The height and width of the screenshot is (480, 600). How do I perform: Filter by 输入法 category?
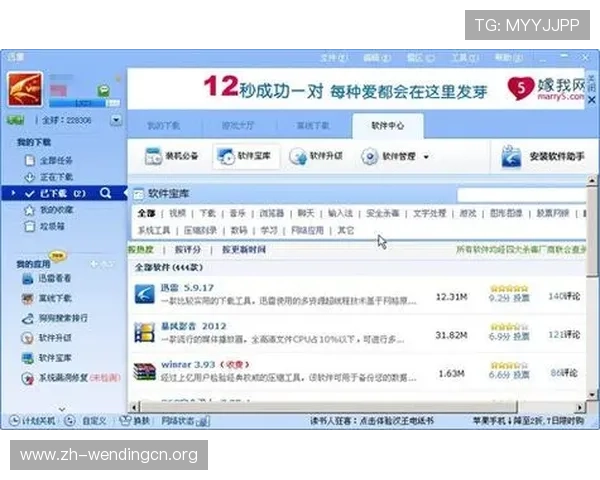tap(340, 213)
